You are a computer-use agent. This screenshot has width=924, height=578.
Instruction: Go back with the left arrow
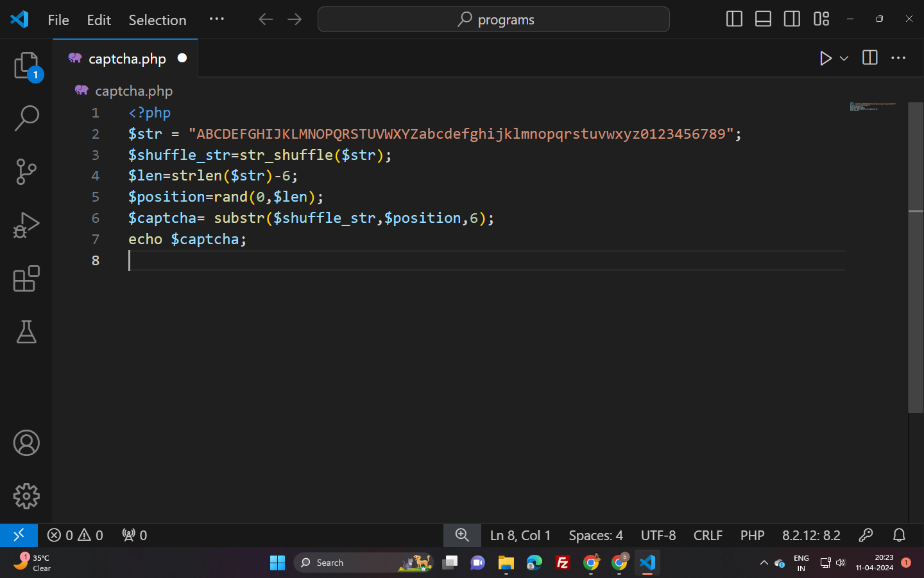266,19
